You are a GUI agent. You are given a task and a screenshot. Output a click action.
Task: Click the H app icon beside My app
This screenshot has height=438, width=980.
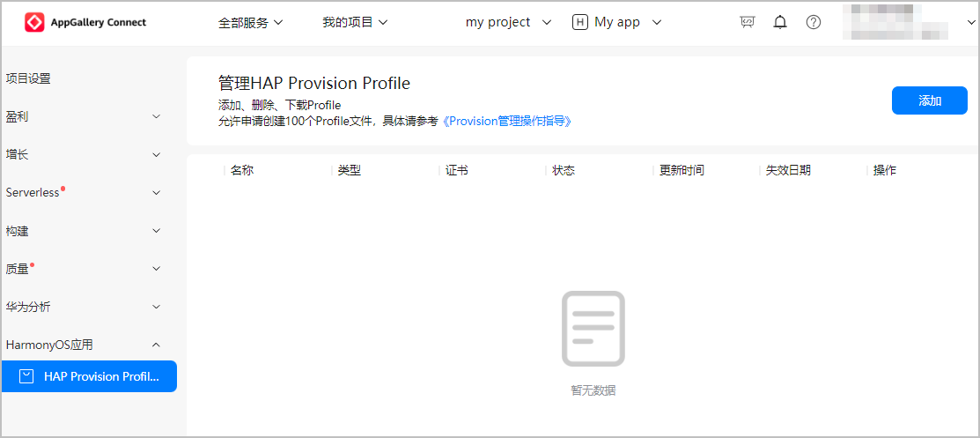[x=580, y=23]
